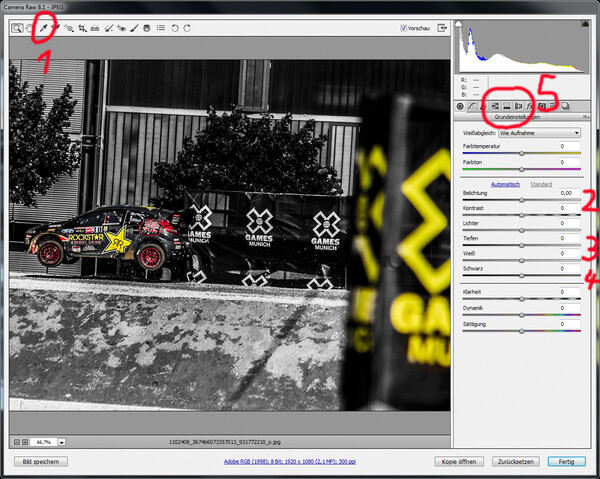Switch to the Lens Corrections tab
Viewport: 600px width, 479px height.
coord(518,106)
